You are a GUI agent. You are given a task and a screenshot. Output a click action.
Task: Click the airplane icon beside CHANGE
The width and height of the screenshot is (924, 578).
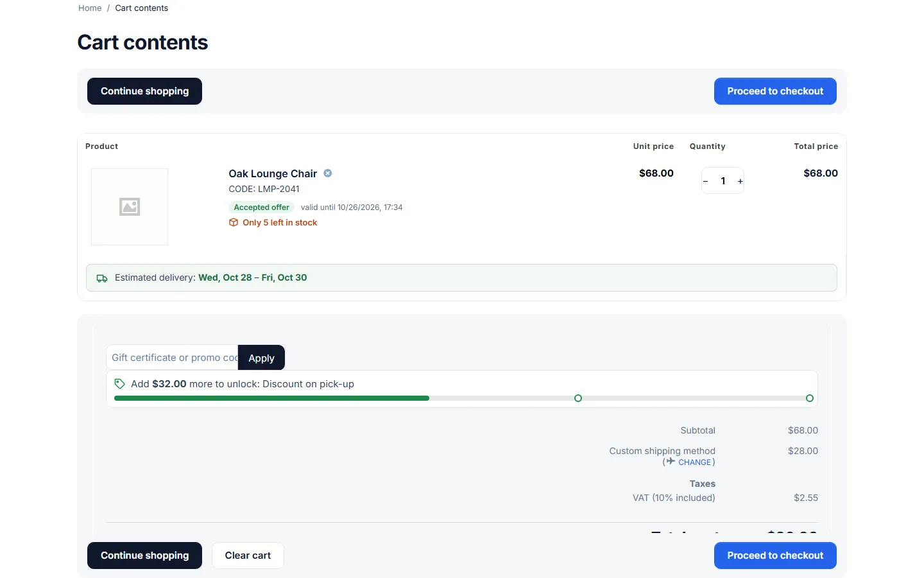click(x=671, y=462)
